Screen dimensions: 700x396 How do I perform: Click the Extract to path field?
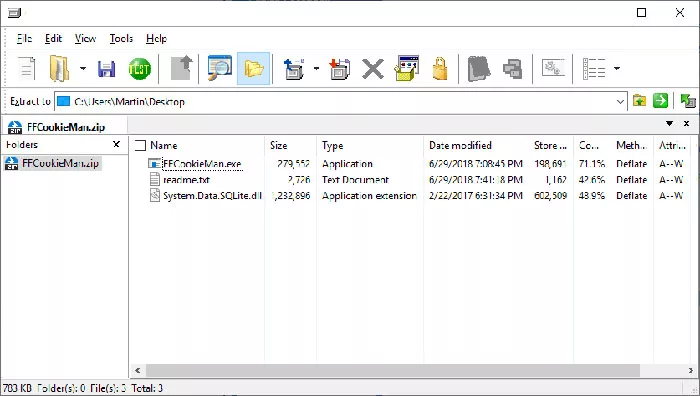[x=341, y=102]
